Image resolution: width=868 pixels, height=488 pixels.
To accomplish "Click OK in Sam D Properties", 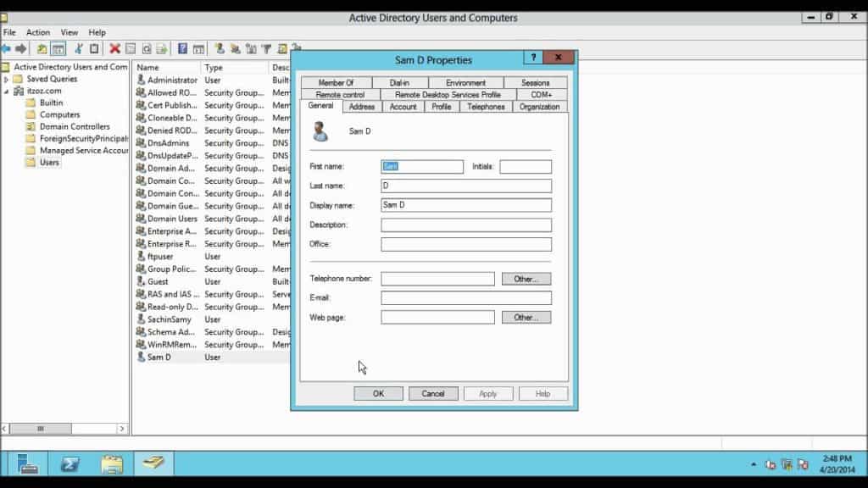I will [x=378, y=393].
